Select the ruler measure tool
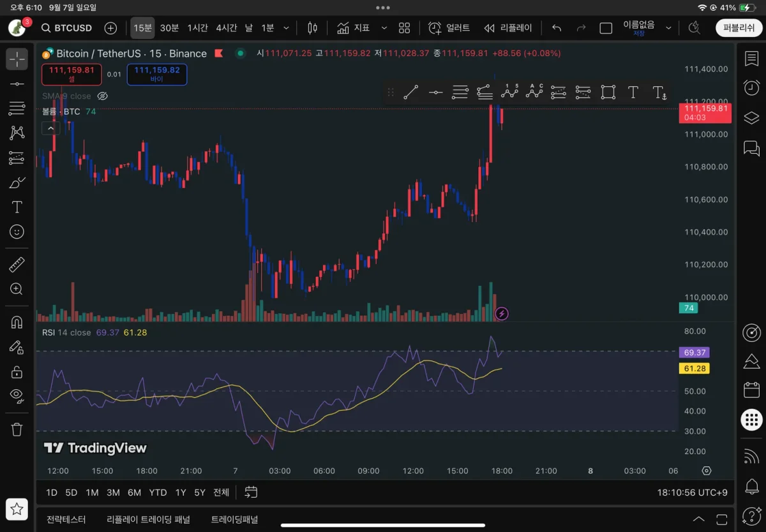The width and height of the screenshot is (766, 532). coord(17,265)
